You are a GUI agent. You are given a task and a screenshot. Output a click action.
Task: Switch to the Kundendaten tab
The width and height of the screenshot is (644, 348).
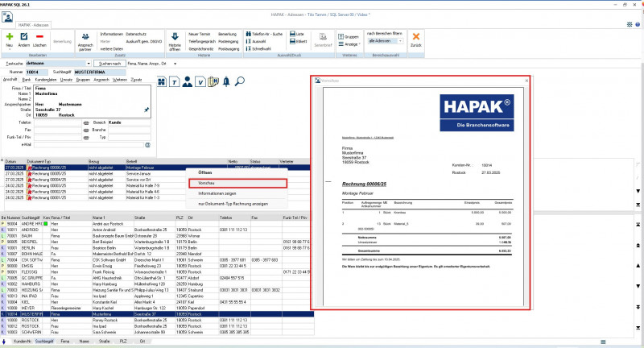point(46,80)
